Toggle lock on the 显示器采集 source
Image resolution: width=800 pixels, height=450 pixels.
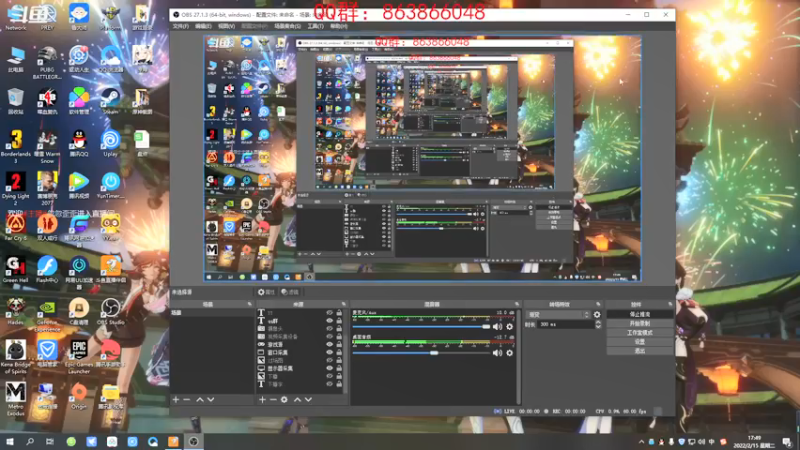point(339,368)
